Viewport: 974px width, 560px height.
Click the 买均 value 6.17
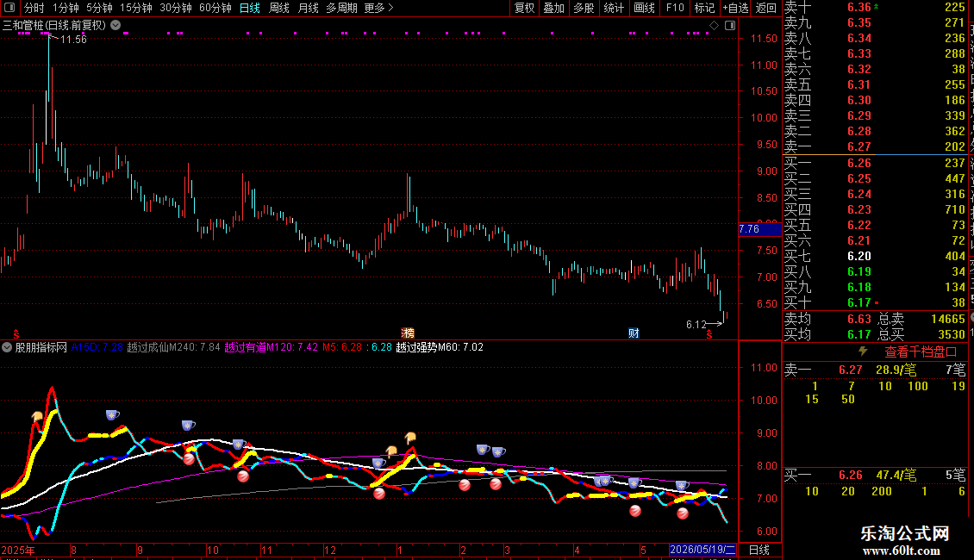tap(859, 334)
